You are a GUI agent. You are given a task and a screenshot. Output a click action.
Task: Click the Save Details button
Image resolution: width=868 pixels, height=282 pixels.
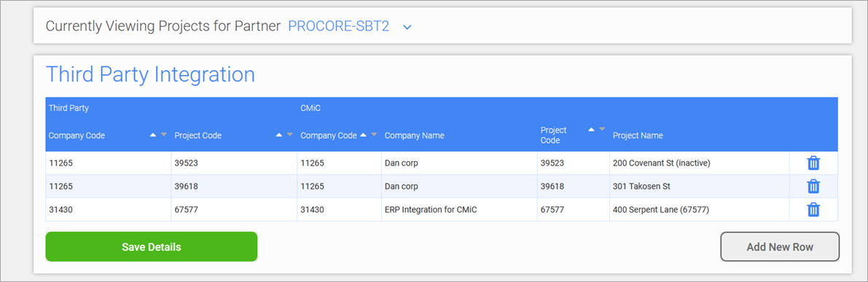(x=151, y=246)
